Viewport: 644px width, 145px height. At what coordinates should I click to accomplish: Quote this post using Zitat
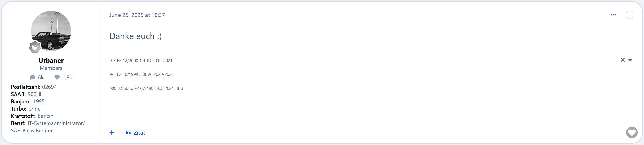(x=135, y=133)
